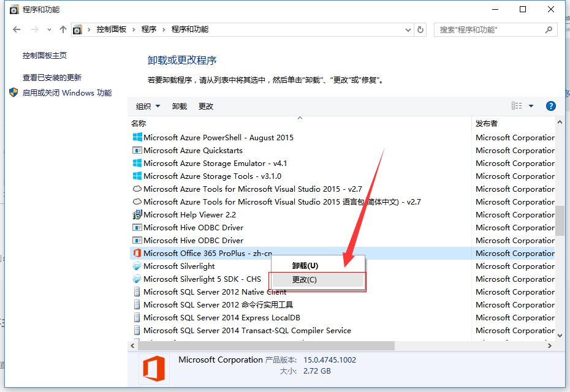Viewport: 570px width, 392px height.
Task: Select Azure Storage Tools v3.1.0 icon
Action: click(x=137, y=176)
